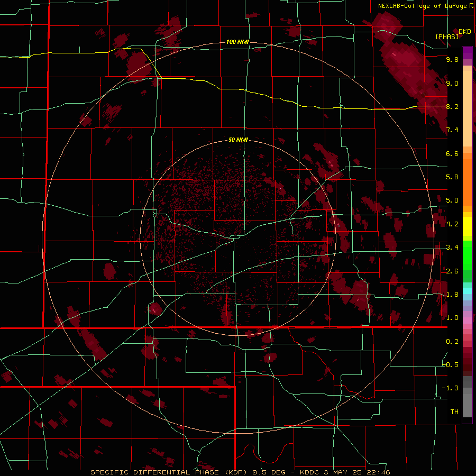476x476 pixels.
Task: Select the NEXLAB-College of DuPage credit text
Action: [422, 6]
